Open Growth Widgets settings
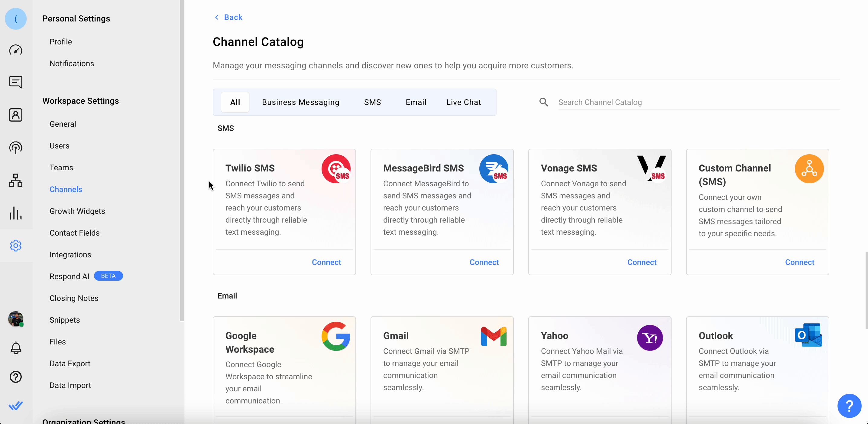Viewport: 868px width, 424px height. tap(77, 211)
